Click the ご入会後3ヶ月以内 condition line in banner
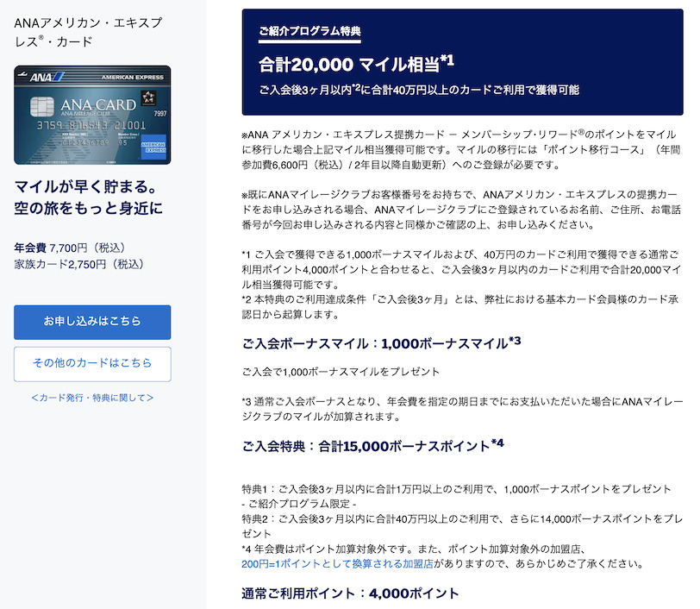The image size is (700, 609). point(419,91)
